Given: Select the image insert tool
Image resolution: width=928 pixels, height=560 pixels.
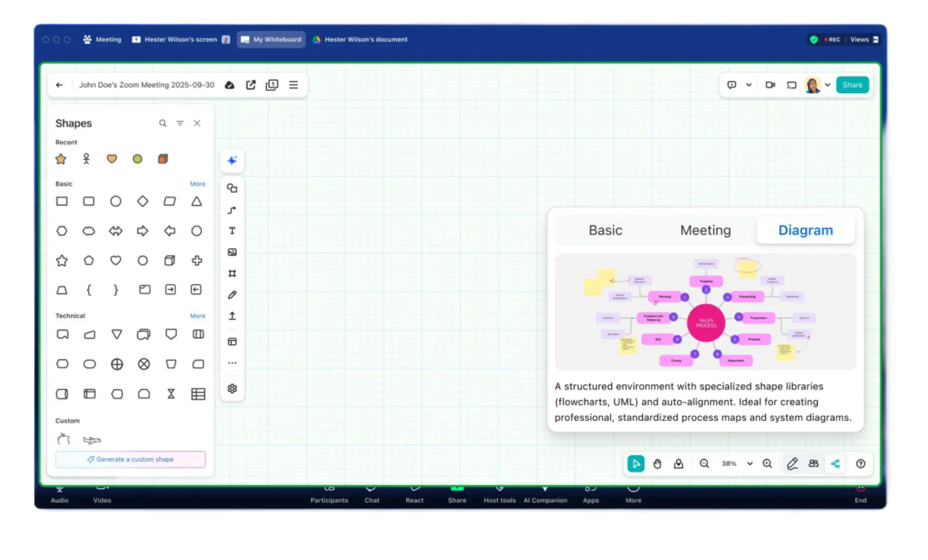Looking at the screenshot, I should pyautogui.click(x=232, y=252).
